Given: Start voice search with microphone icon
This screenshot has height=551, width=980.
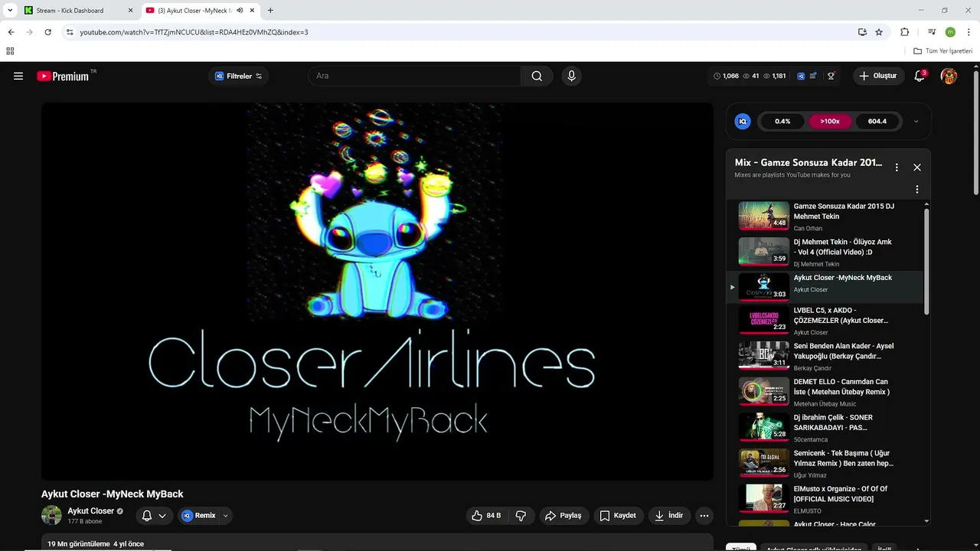Looking at the screenshot, I should (x=571, y=76).
